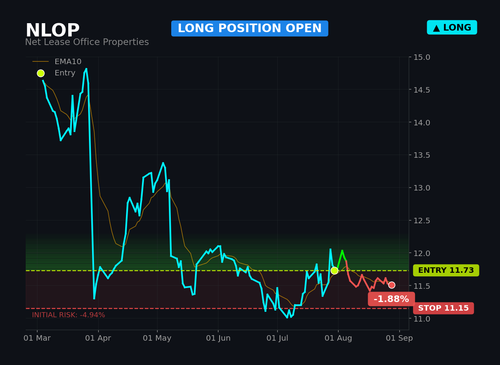Click the Entry legend label
Image resolution: width=500 pixels, height=365 pixels.
pyautogui.click(x=65, y=73)
